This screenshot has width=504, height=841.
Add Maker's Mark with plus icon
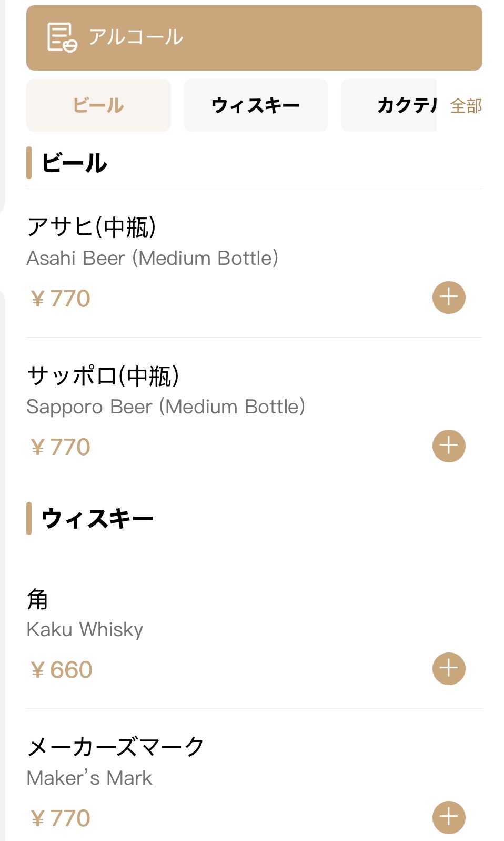coord(449,817)
